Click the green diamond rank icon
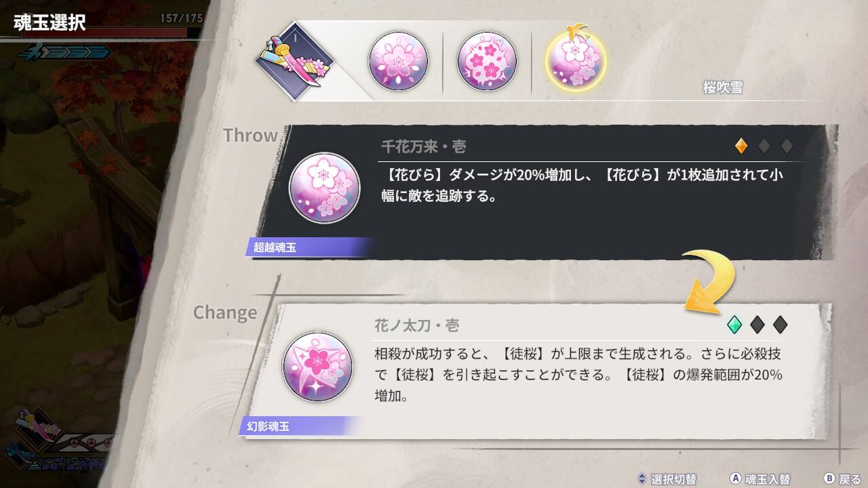 point(734,325)
